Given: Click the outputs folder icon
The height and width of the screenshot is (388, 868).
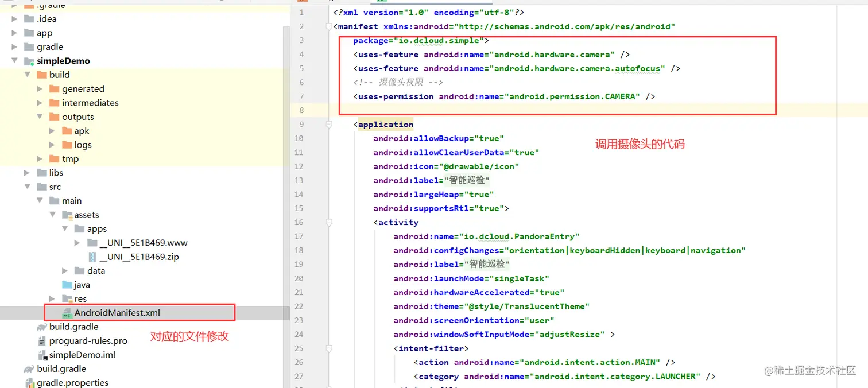Looking at the screenshot, I should point(55,117).
